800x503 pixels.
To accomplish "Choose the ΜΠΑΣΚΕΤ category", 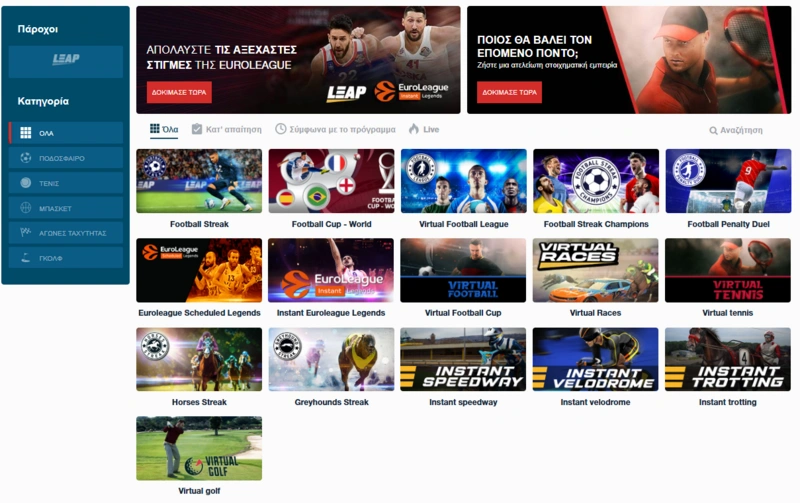I will (66, 208).
